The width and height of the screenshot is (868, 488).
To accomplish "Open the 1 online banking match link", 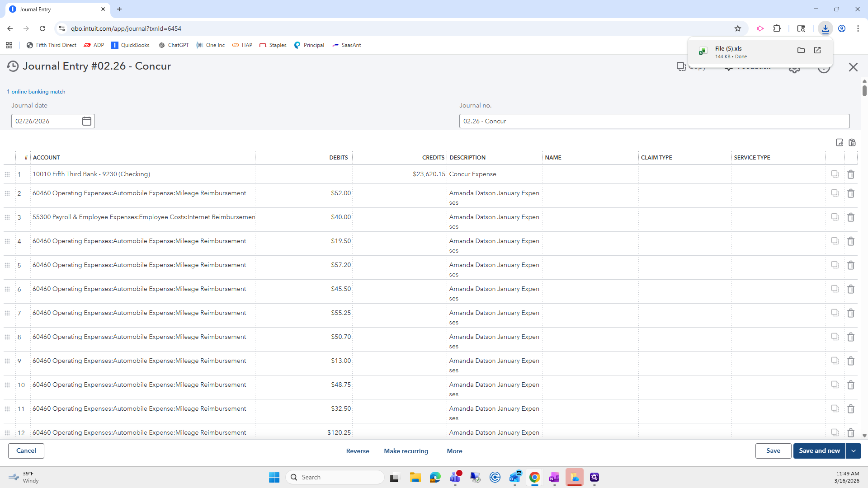I will click(x=36, y=92).
